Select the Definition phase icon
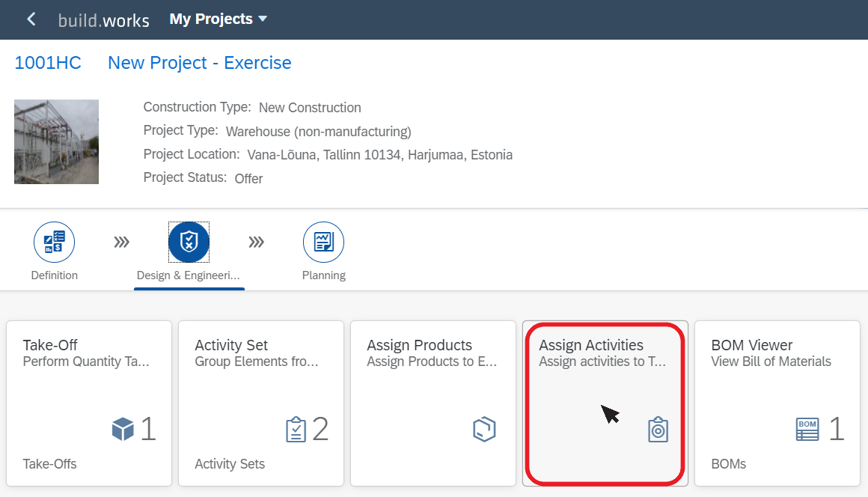The height and width of the screenshot is (497, 868). point(54,242)
